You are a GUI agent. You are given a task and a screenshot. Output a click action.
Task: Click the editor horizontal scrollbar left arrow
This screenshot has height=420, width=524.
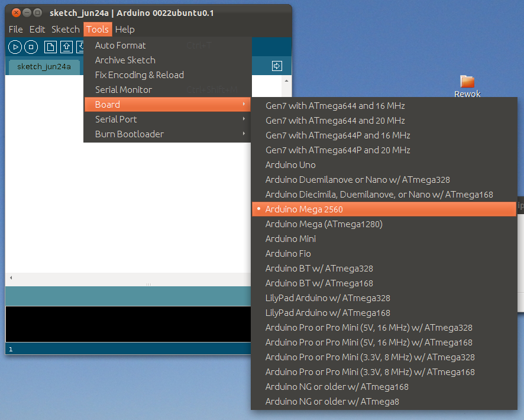point(10,277)
